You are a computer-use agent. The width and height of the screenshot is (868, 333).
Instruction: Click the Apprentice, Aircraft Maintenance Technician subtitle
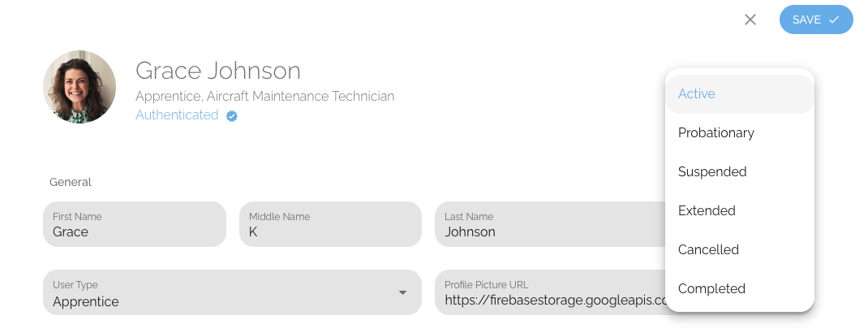click(x=265, y=97)
